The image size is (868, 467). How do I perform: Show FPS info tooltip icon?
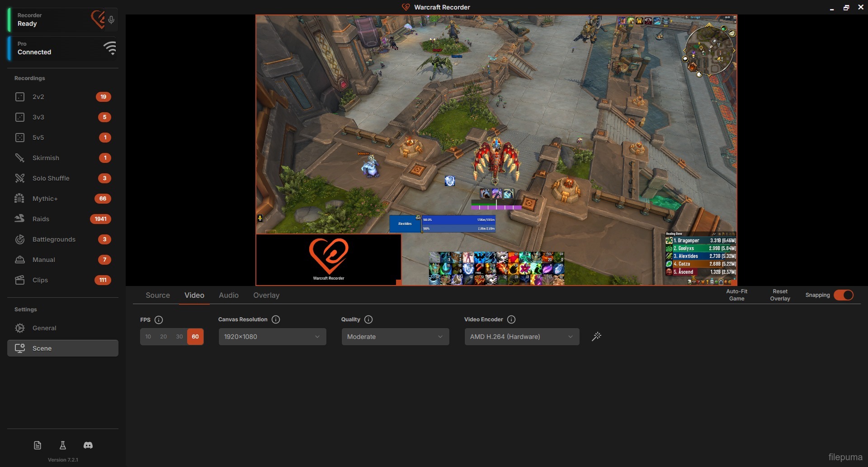pos(159,320)
